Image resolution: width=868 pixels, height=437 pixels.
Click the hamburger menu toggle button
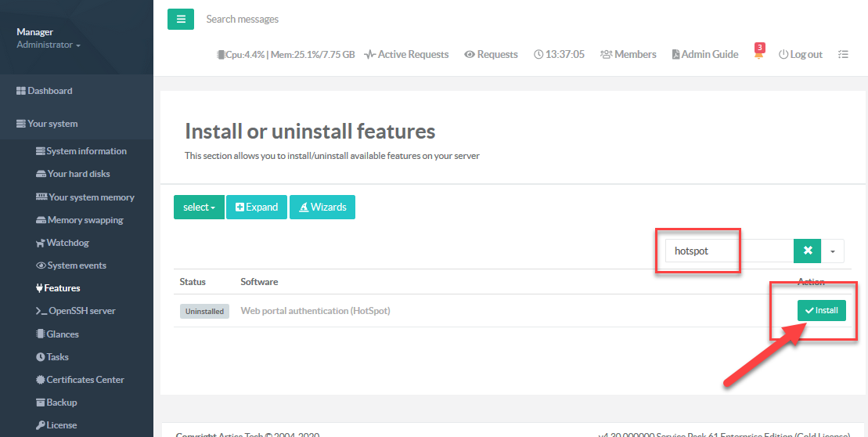(180, 19)
